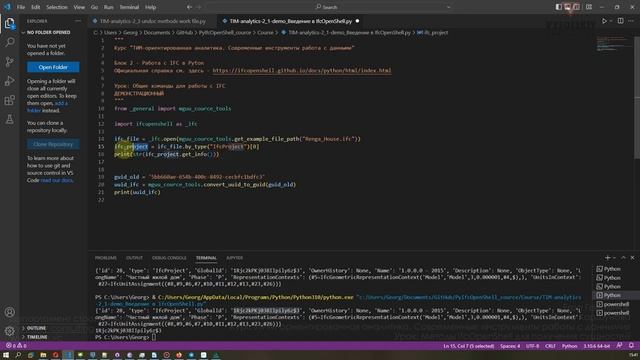Click the Open Folder button
The width and height of the screenshot is (640, 360).
click(x=53, y=67)
